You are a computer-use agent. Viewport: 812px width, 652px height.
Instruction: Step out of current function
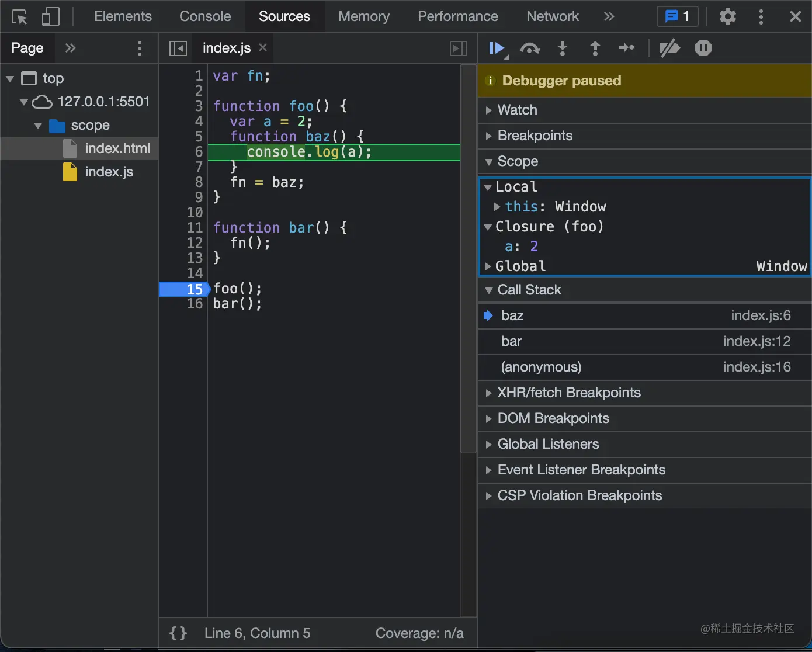coord(595,48)
